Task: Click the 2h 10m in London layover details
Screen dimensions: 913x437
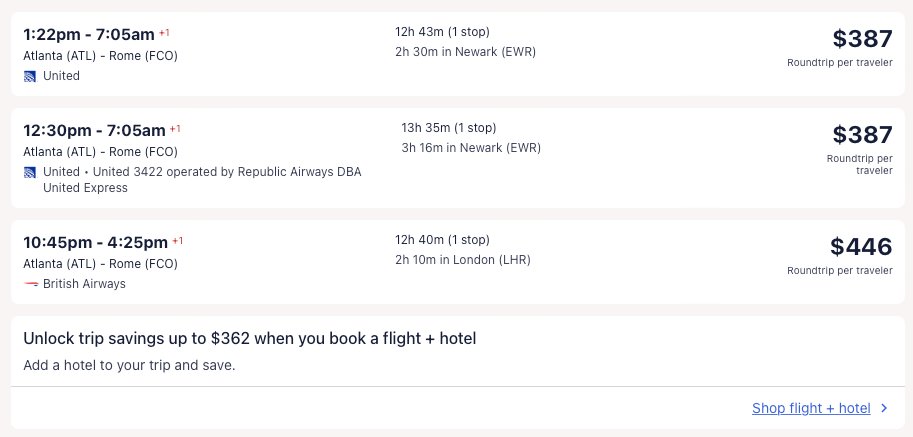Action: point(462,260)
